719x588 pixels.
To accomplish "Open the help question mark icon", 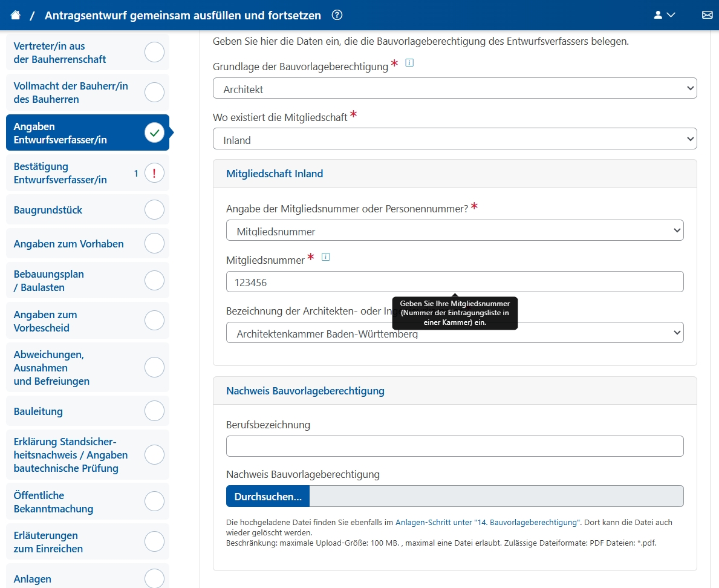I will [x=337, y=15].
